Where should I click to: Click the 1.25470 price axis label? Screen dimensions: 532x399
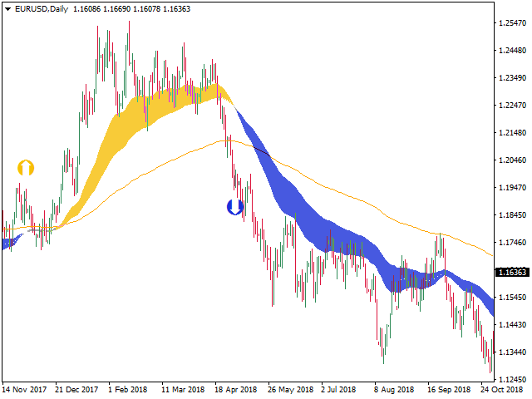(x=512, y=23)
